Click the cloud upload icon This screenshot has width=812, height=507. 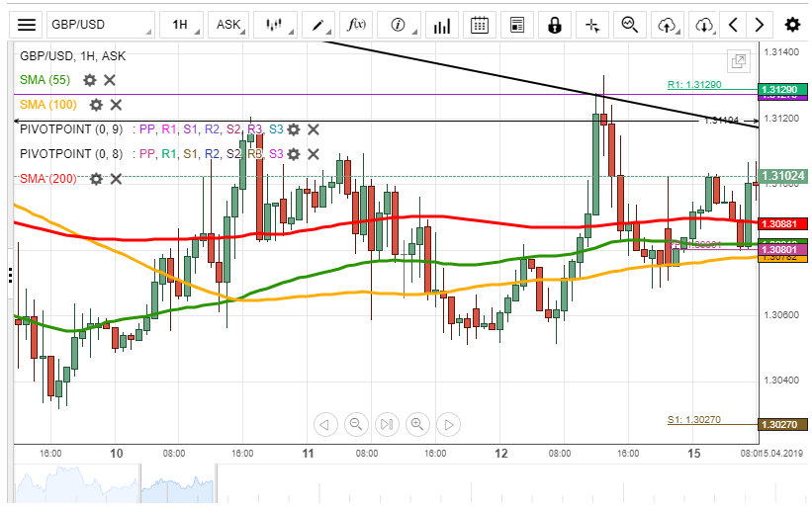(669, 25)
